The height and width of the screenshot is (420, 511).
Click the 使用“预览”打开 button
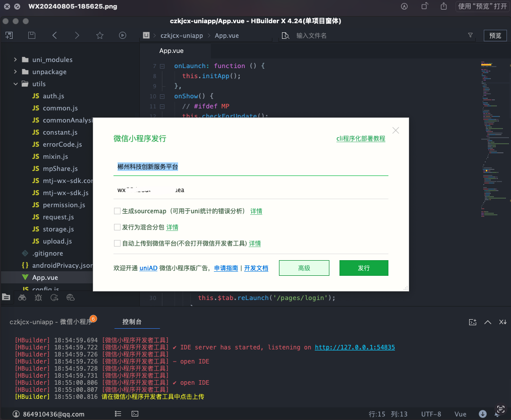pos(482,6)
